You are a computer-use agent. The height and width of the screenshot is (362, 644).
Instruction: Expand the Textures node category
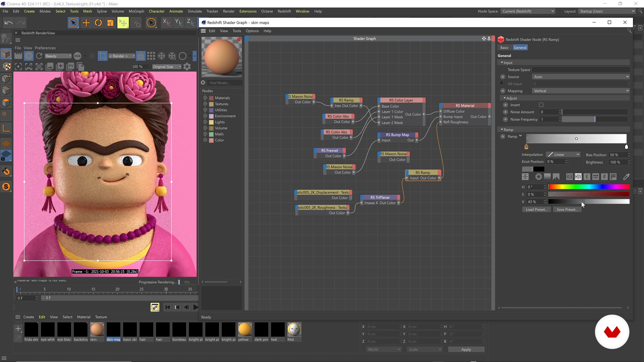tap(205, 104)
